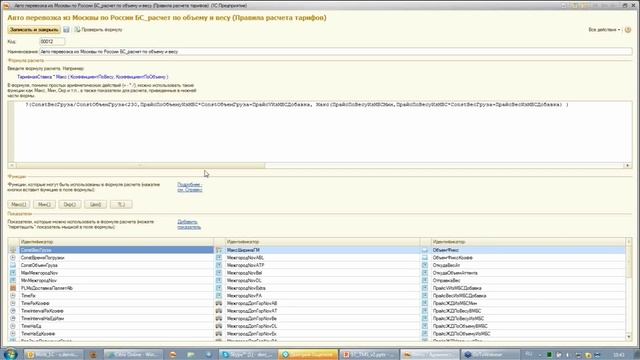
Task: Click indicator table scroll down arrow
Action: (629, 337)
